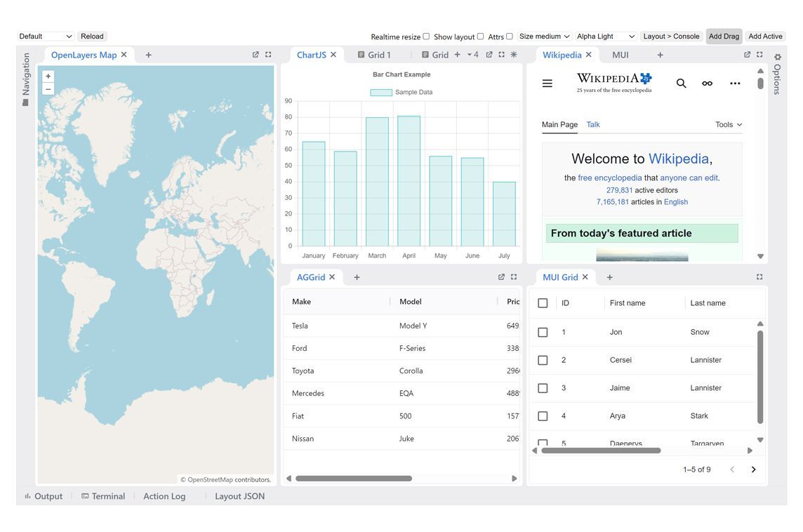Viewport: 803px width, 532px height.
Task: Go to next page in MUI Grid
Action: click(753, 470)
